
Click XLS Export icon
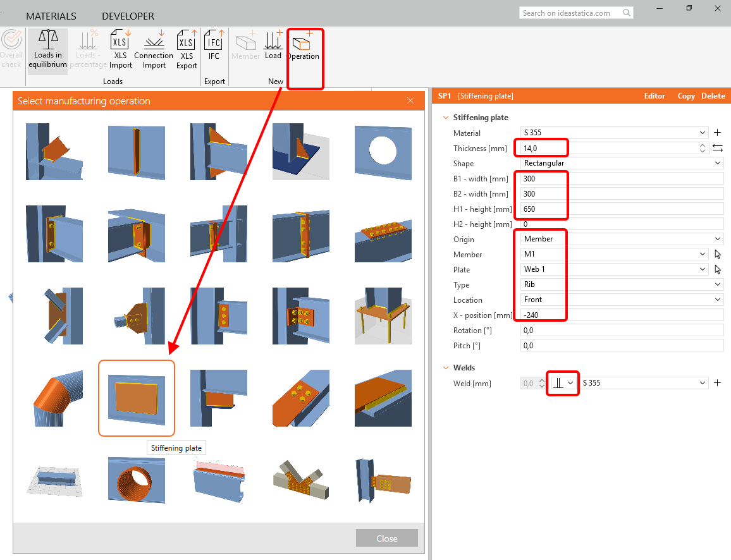pos(187,50)
